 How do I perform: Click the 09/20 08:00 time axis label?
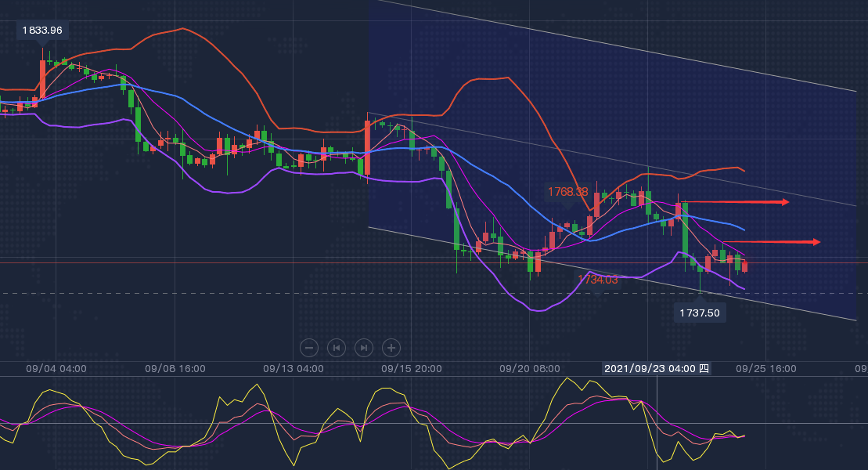(x=530, y=369)
